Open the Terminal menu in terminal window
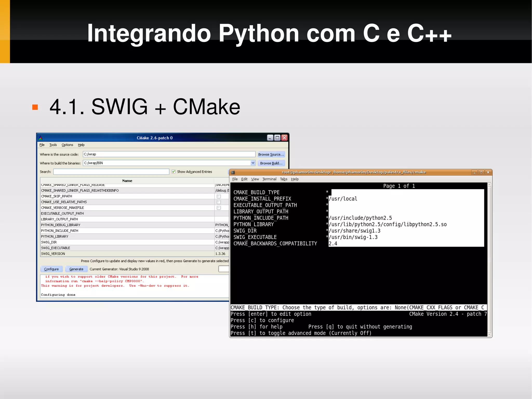Viewport: 532px width, 399px height. pos(269,179)
